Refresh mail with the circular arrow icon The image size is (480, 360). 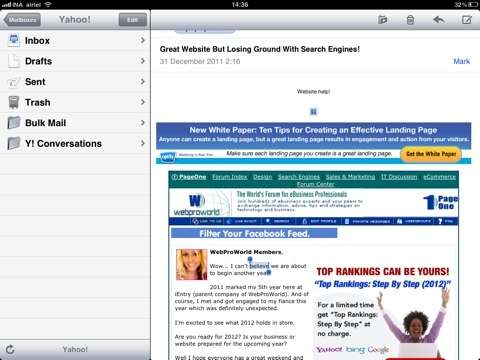(x=10, y=349)
